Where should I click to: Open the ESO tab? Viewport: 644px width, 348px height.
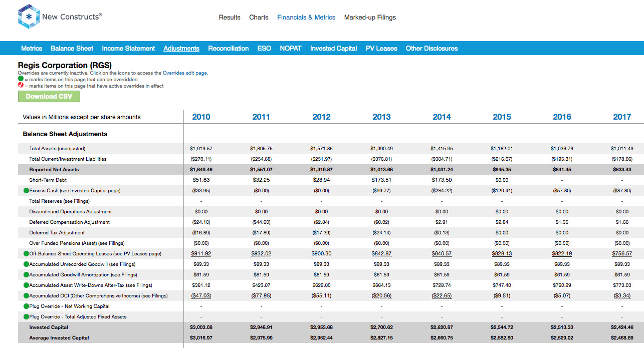click(x=264, y=49)
